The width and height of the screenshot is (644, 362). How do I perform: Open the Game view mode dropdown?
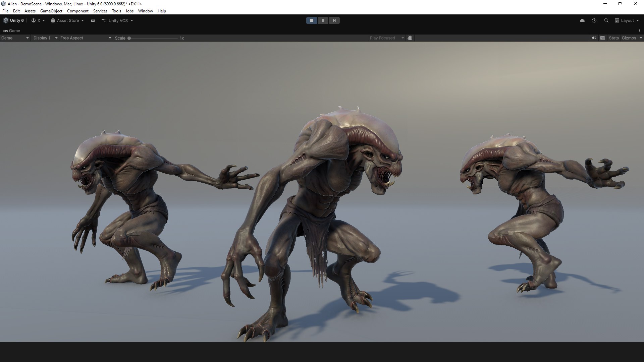point(15,38)
